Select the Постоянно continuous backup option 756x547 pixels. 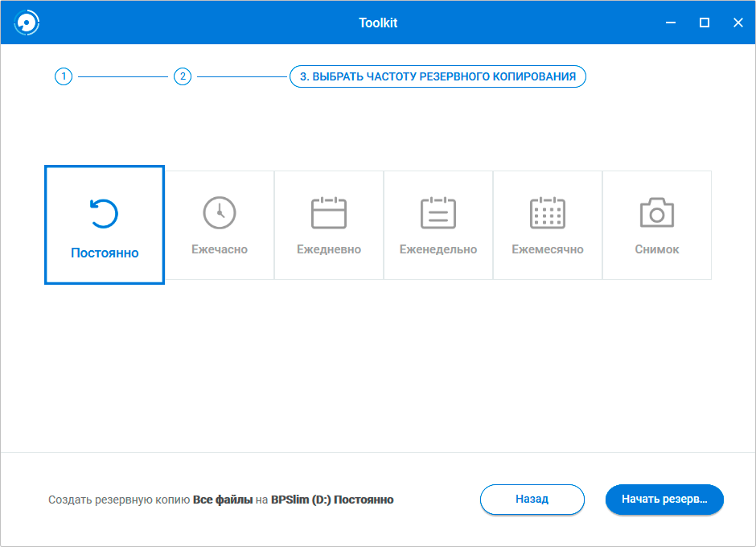coord(105,224)
